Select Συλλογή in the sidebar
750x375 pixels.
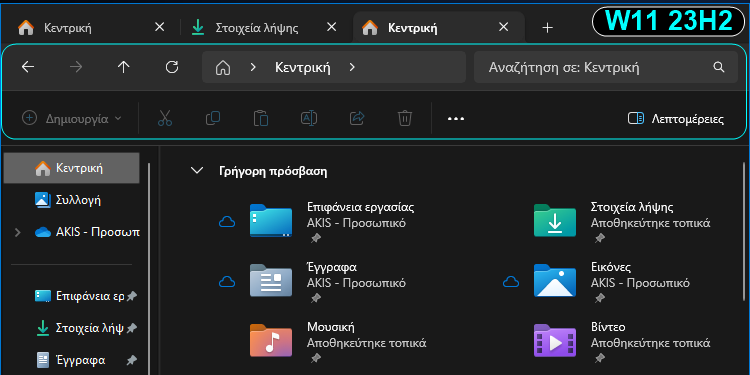(71, 200)
